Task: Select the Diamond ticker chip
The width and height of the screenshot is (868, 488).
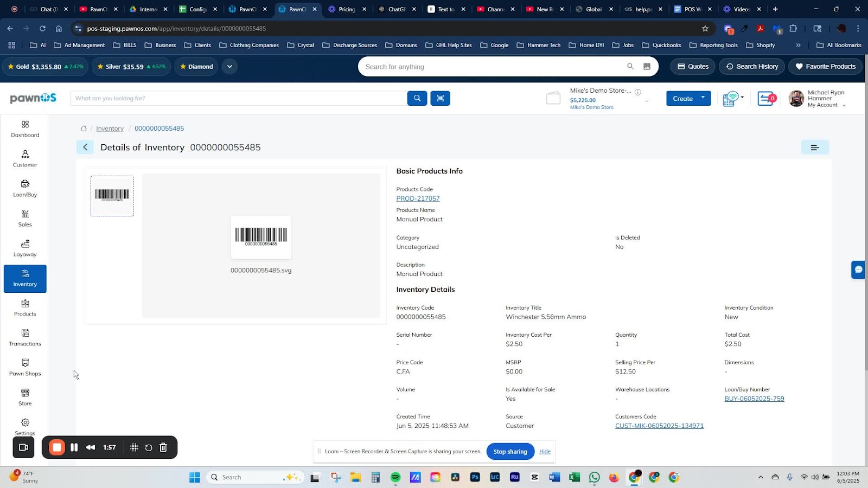Action: [x=196, y=66]
